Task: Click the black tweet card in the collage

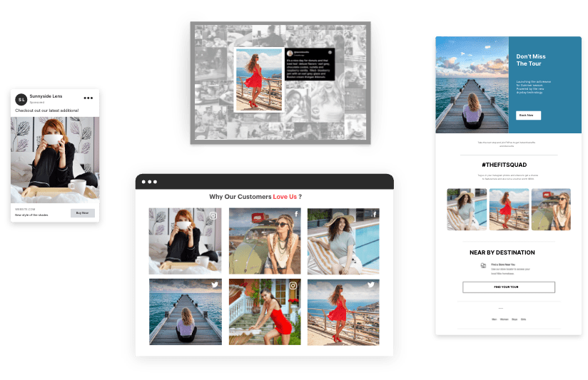Action: [310, 64]
